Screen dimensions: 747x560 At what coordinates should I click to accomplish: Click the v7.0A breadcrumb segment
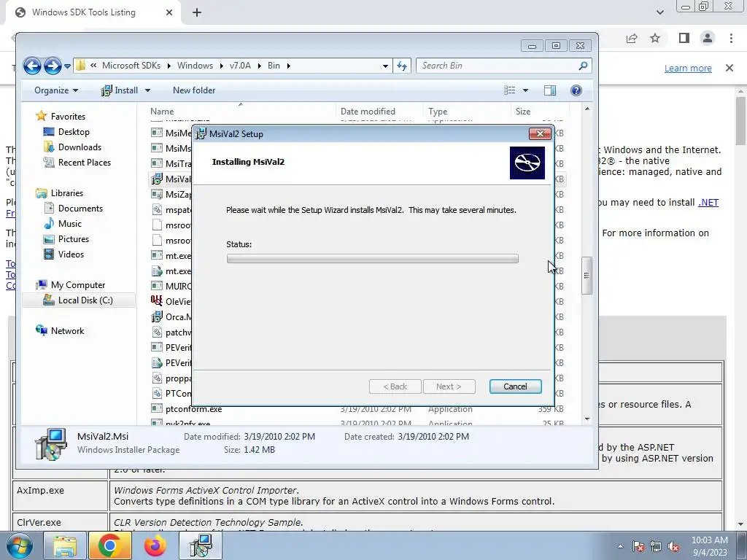pyautogui.click(x=240, y=66)
